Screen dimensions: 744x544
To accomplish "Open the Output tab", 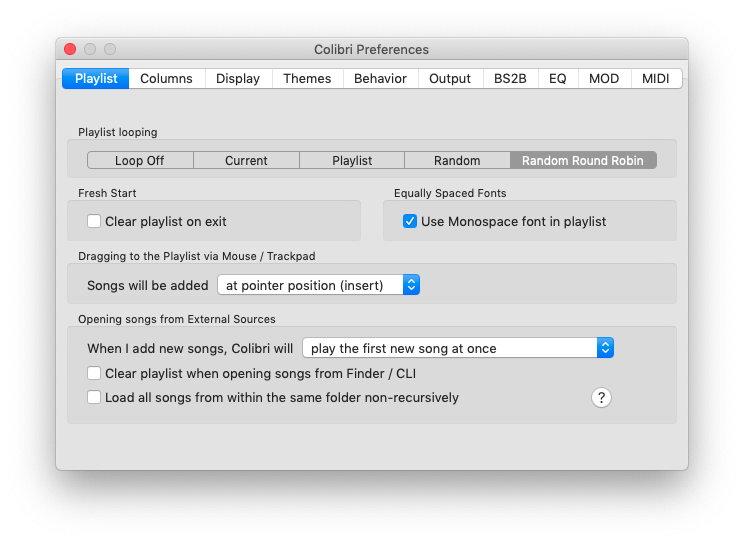I will tap(450, 78).
